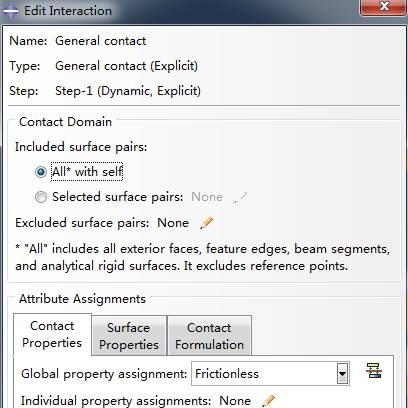Screen dimensions: 408x408
Task: Click the Selected surface pairs label text
Action: pyautogui.click(x=118, y=197)
